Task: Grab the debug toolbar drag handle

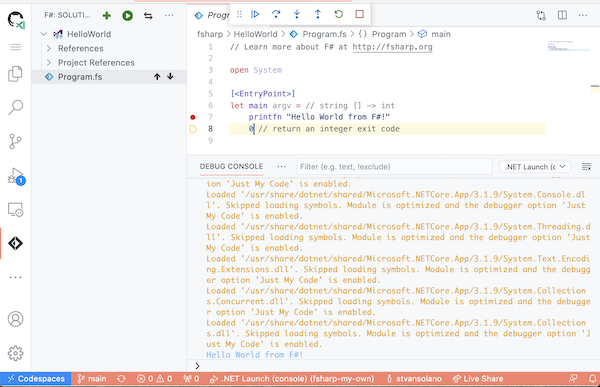Action: 240,15
